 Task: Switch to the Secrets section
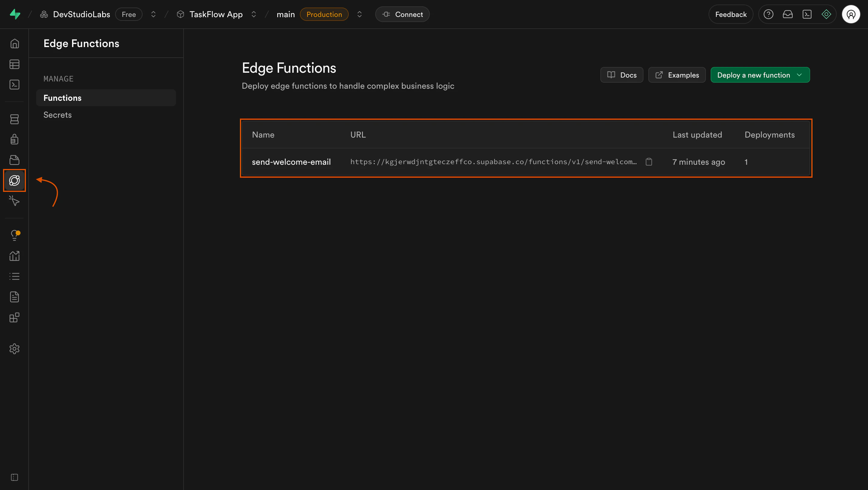click(x=57, y=115)
